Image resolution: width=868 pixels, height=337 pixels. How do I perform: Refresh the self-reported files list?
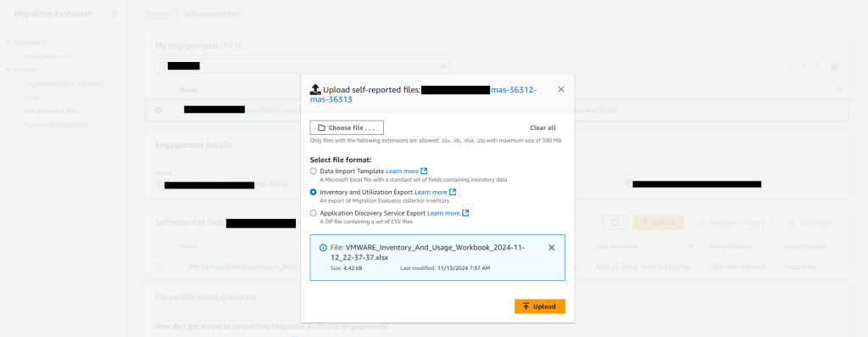[615, 222]
